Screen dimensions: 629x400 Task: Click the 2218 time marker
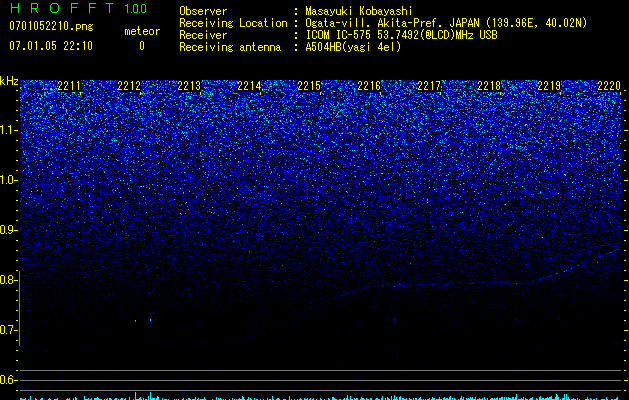pyautogui.click(x=489, y=86)
